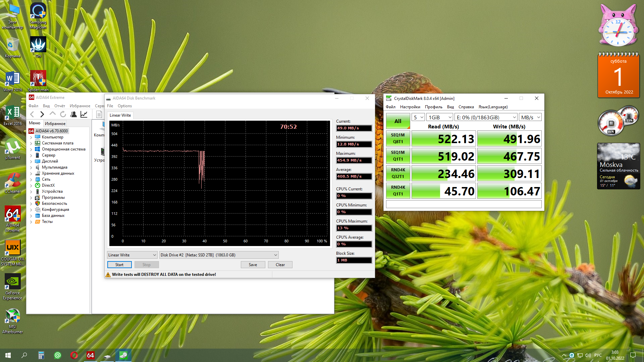Viewport: 644px width, 362px height.
Task: Click the CrystalDiskMark icon in the taskbar
Action: (x=123, y=355)
